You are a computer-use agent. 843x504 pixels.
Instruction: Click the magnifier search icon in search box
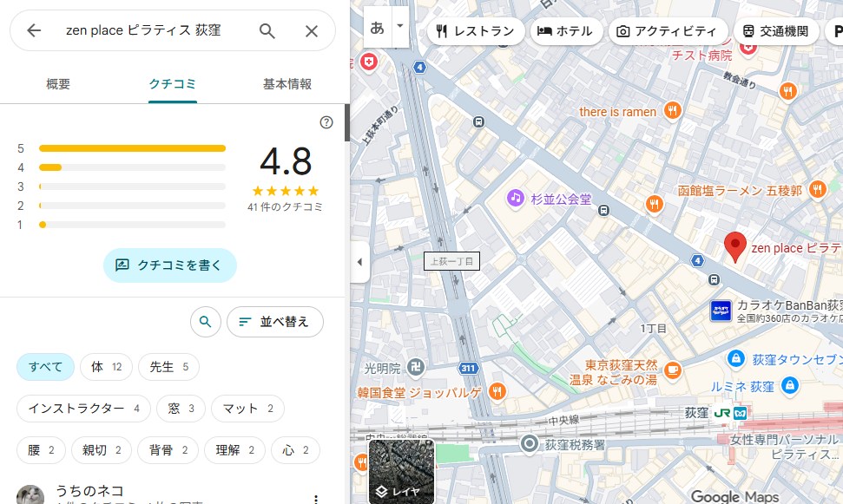pyautogui.click(x=267, y=31)
